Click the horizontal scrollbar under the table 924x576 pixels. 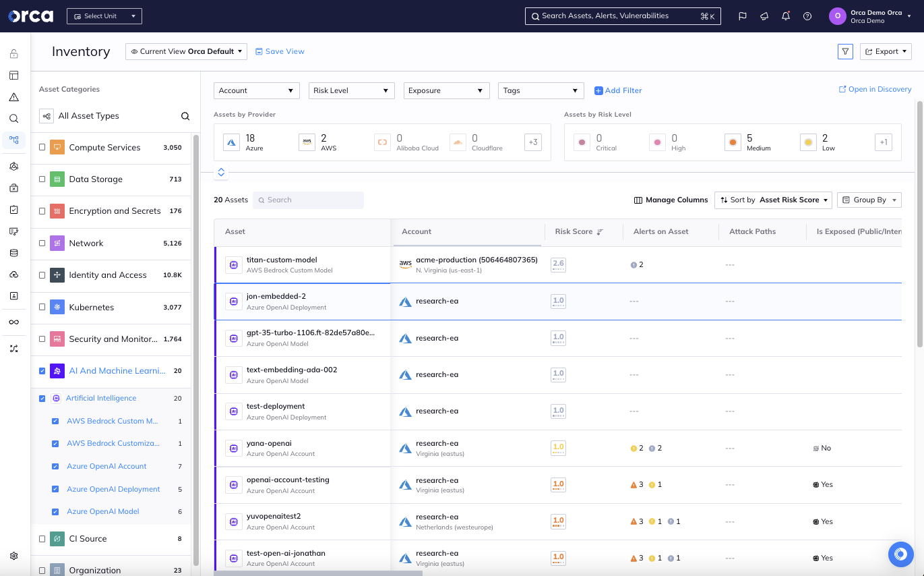[318, 573]
